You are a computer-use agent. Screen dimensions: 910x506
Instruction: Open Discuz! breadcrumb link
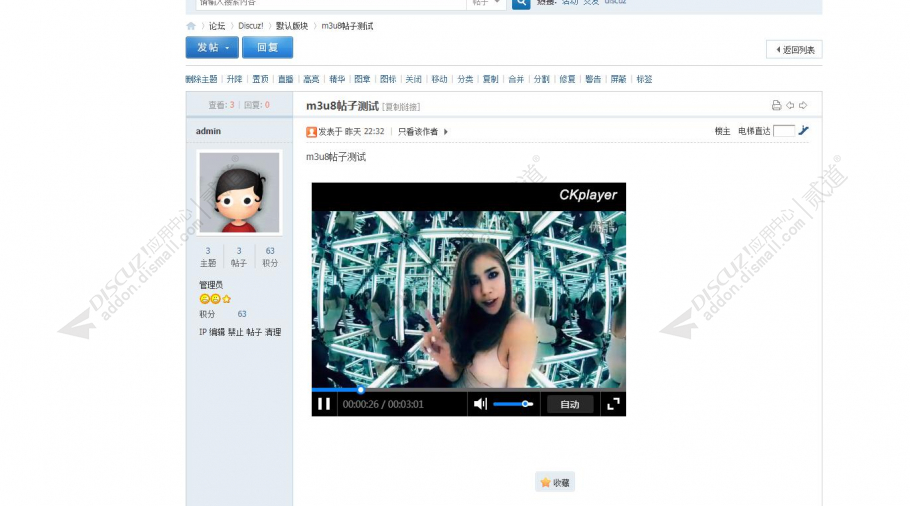pos(251,26)
